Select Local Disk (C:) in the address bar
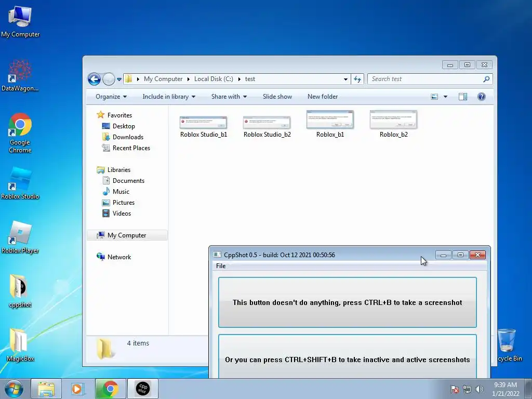The width and height of the screenshot is (532, 399). coord(214,79)
